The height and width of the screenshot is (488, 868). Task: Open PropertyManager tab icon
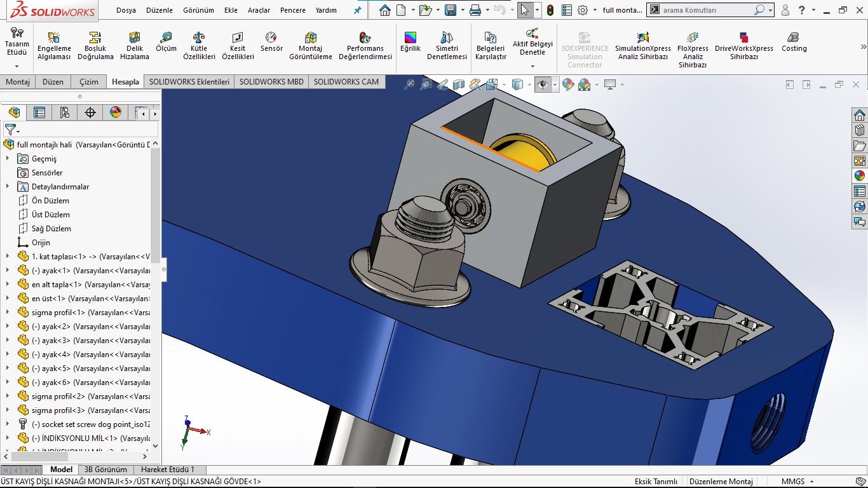coord(39,113)
